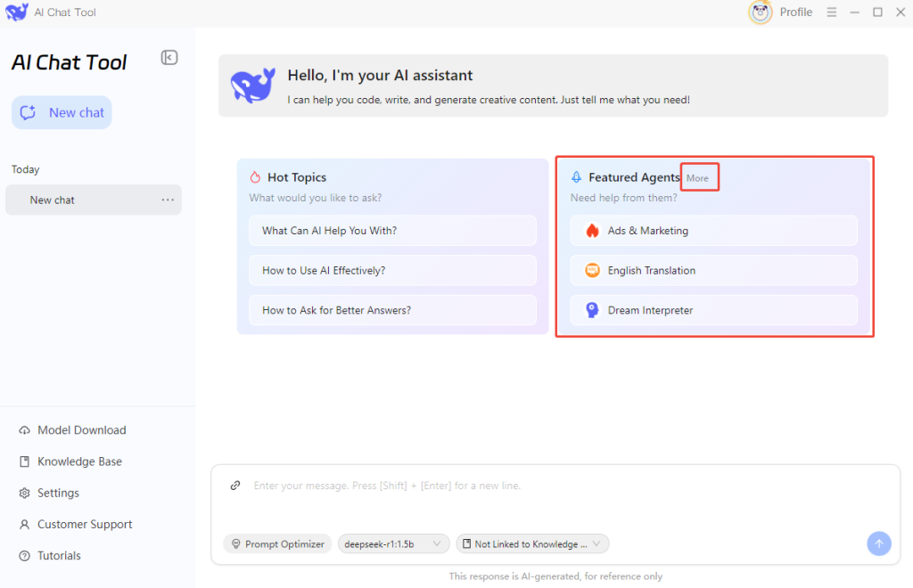Start a New chat
This screenshot has width=913, height=588.
[62, 113]
